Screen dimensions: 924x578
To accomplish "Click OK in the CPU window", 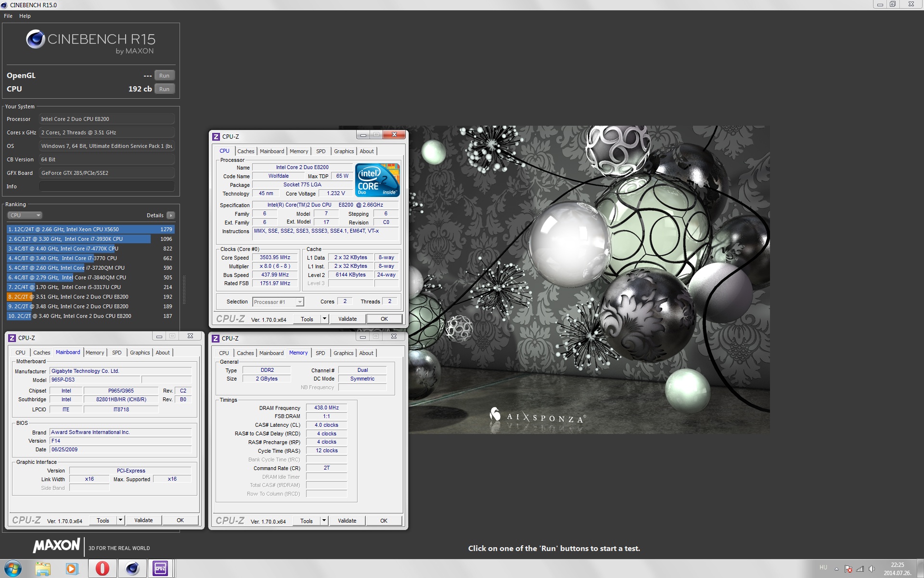I will click(x=384, y=319).
